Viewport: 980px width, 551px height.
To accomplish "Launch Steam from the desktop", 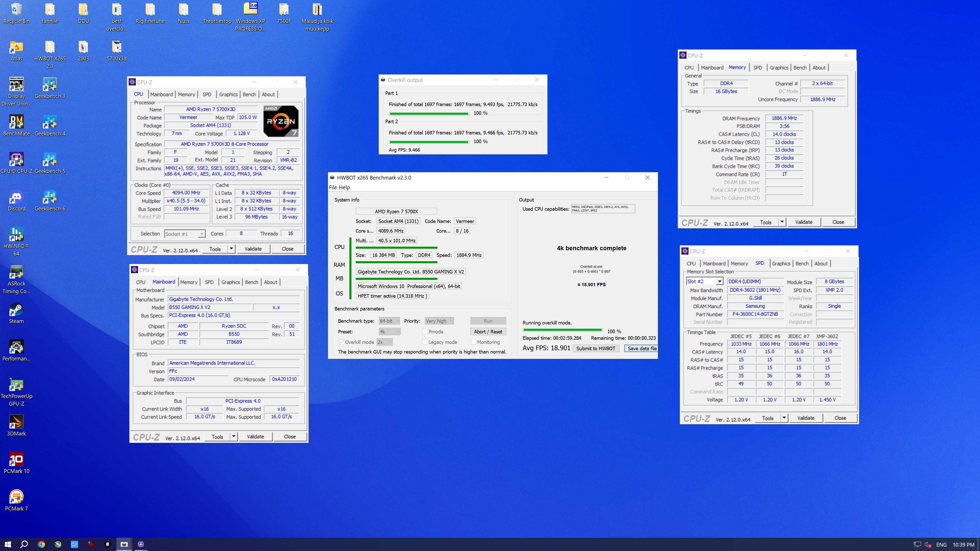I will coord(16,313).
